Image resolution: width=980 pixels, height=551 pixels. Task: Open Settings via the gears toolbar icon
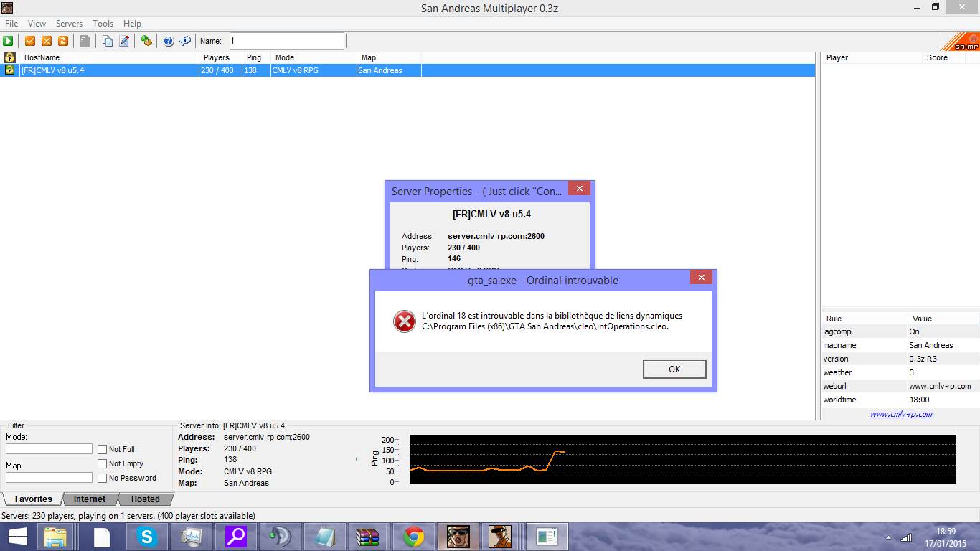tap(146, 41)
